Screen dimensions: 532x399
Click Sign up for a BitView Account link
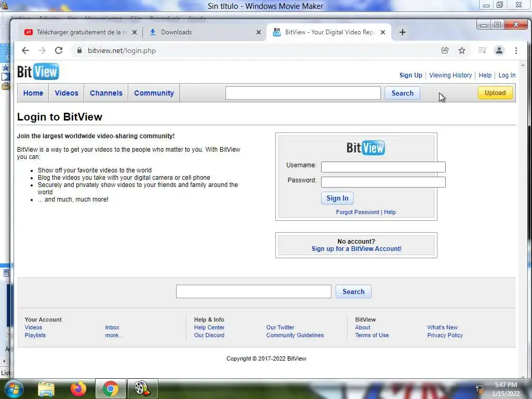(356, 249)
